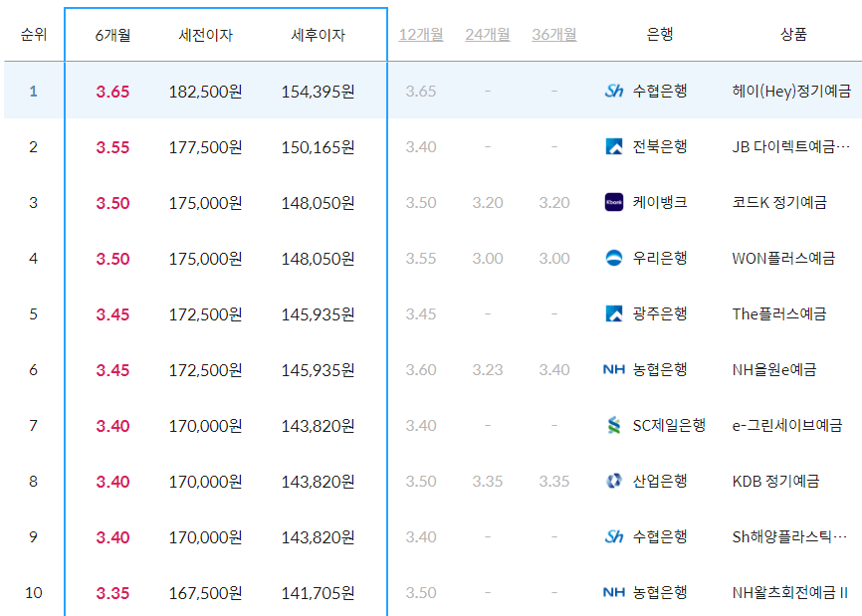Click the 세전이자 column header
Viewport: 862px width, 616px height.
point(206,35)
